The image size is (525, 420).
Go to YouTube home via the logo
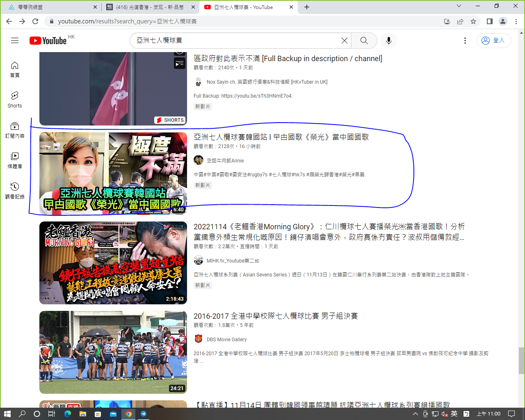coord(48,41)
